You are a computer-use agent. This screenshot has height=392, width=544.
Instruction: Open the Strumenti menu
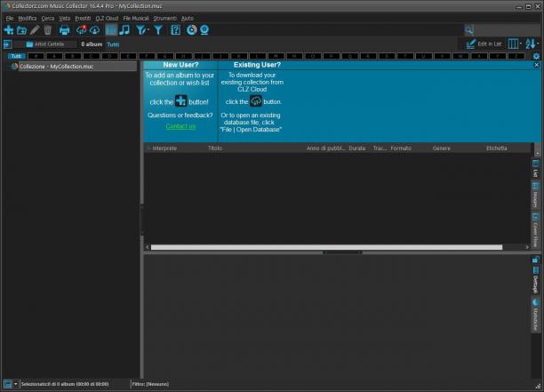click(x=164, y=18)
